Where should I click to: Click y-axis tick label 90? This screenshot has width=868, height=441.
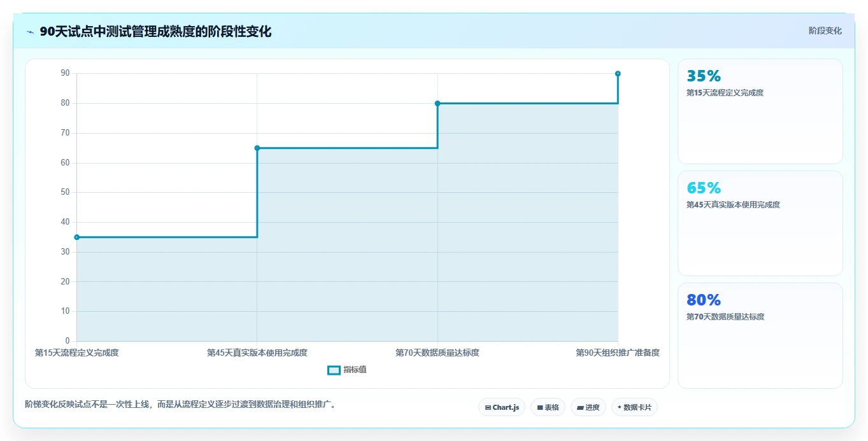tap(65, 73)
